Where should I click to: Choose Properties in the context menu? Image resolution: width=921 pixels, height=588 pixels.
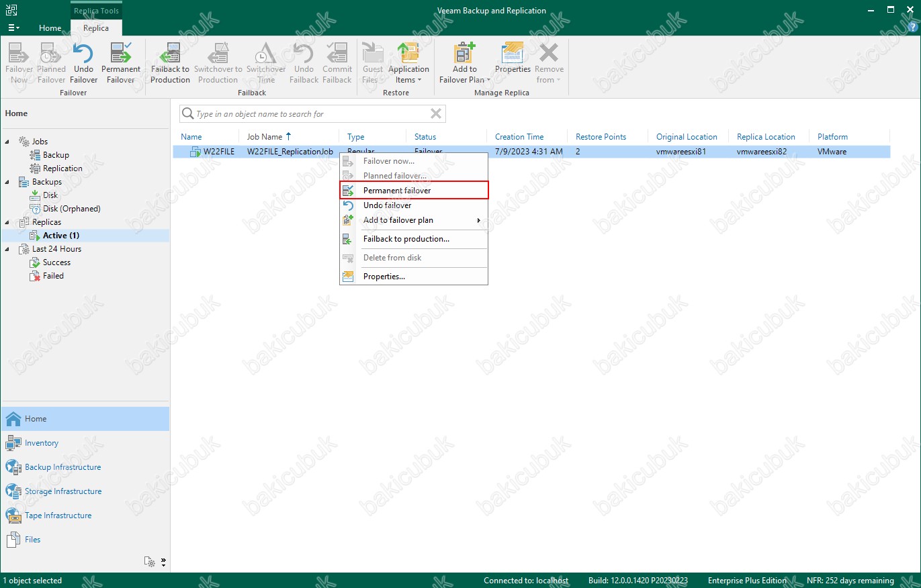coord(414,277)
